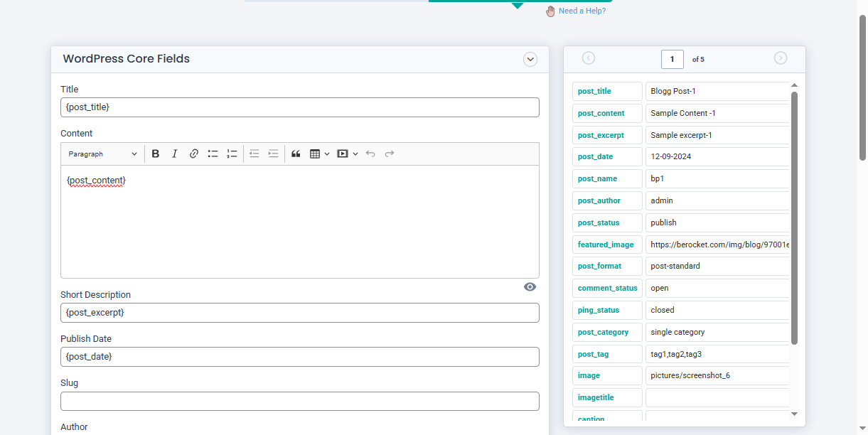The image size is (868, 435).
Task: Insert a blockquote in the Content editor
Action: 296,154
